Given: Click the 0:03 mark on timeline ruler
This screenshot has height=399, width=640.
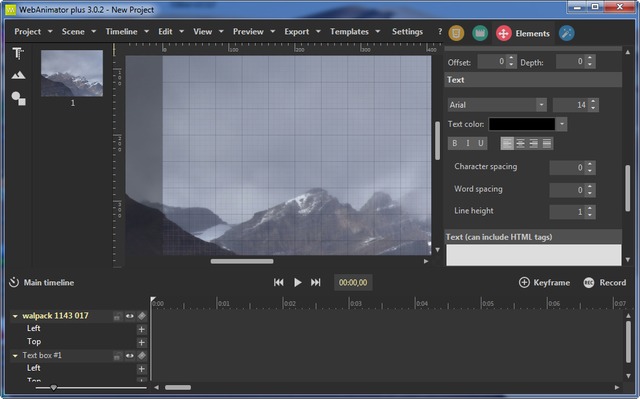Looking at the screenshot, I should (x=356, y=304).
